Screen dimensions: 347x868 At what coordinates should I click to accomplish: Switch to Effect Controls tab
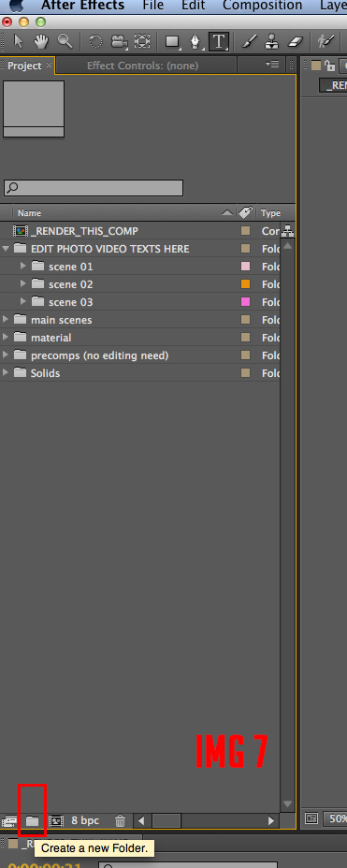142,65
